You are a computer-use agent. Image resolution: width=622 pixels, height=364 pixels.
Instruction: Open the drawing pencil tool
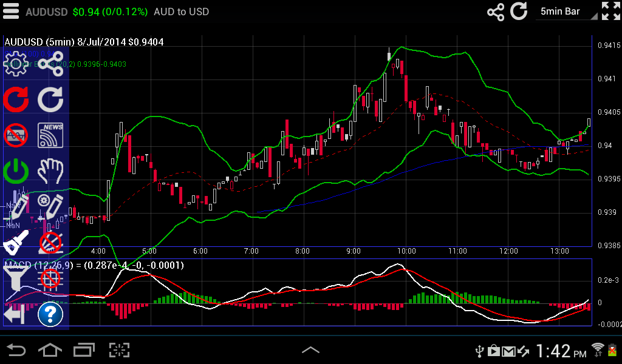tap(15, 206)
